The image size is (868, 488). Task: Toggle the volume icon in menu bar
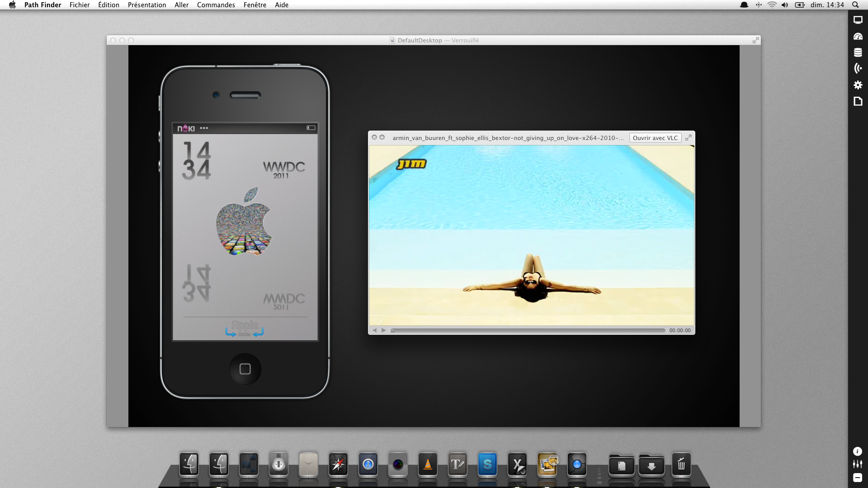point(784,5)
